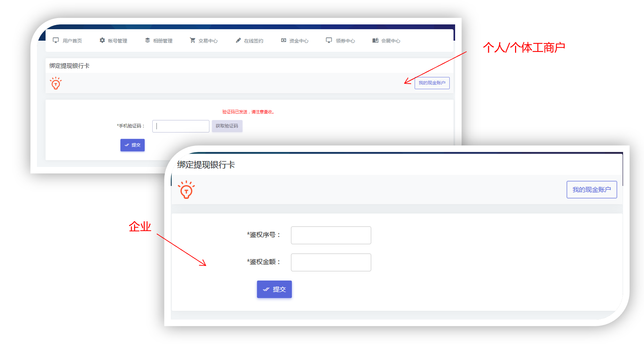Click 我的现金账户 button in the enterprise window

(x=592, y=190)
